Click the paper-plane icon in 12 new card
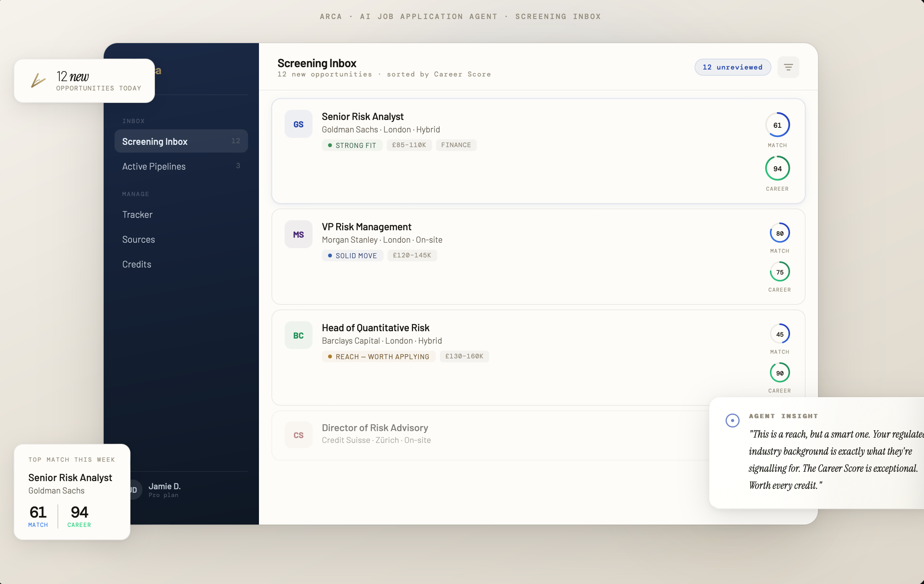Viewport: 924px width, 584px height. click(x=38, y=80)
